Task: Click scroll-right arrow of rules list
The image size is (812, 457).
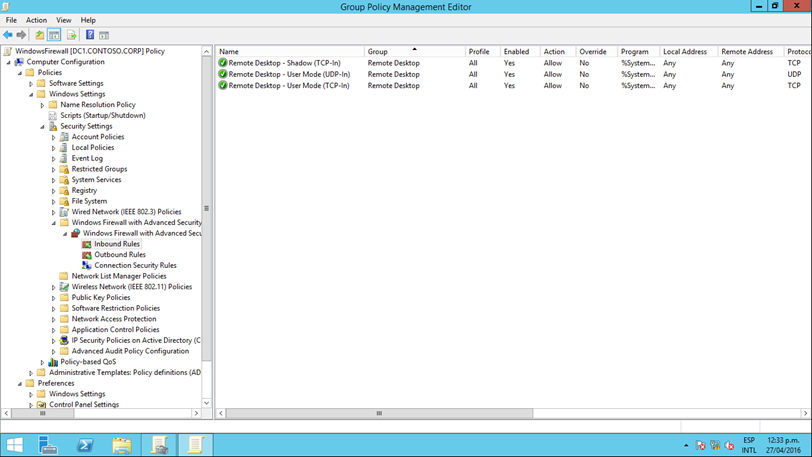Action: click(x=805, y=413)
